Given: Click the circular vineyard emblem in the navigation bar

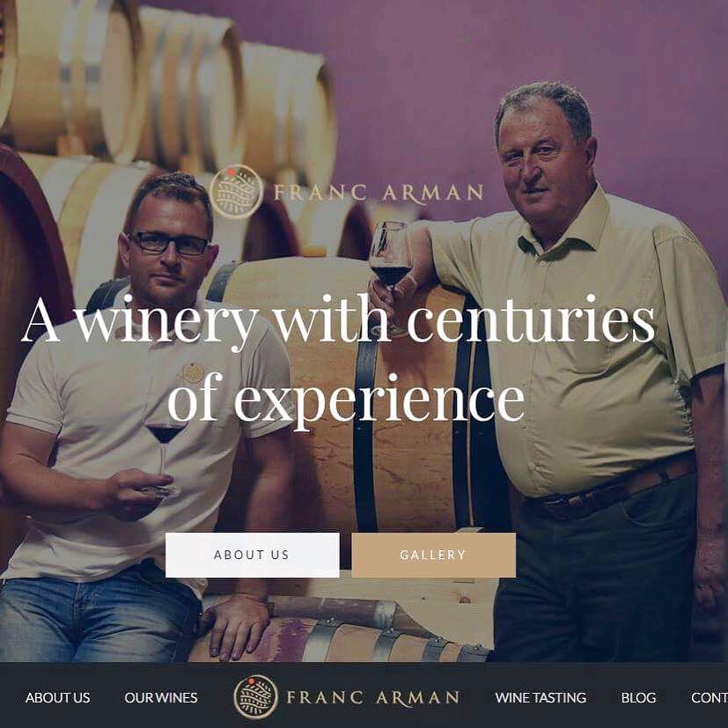Looking at the screenshot, I should [256, 696].
